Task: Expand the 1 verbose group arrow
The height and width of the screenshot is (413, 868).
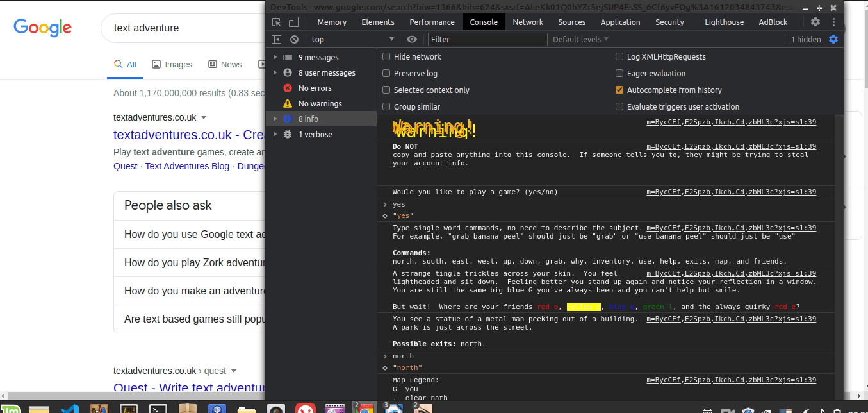Action: tap(275, 134)
